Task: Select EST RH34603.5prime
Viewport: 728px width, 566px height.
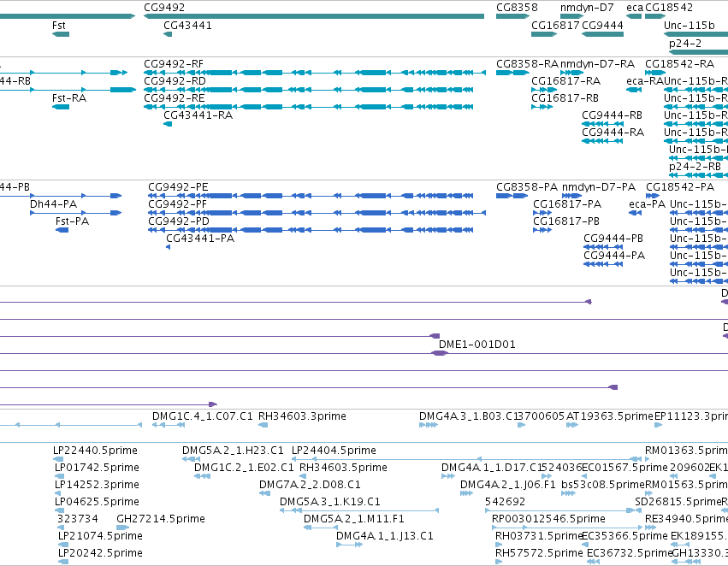Action: coord(343,469)
